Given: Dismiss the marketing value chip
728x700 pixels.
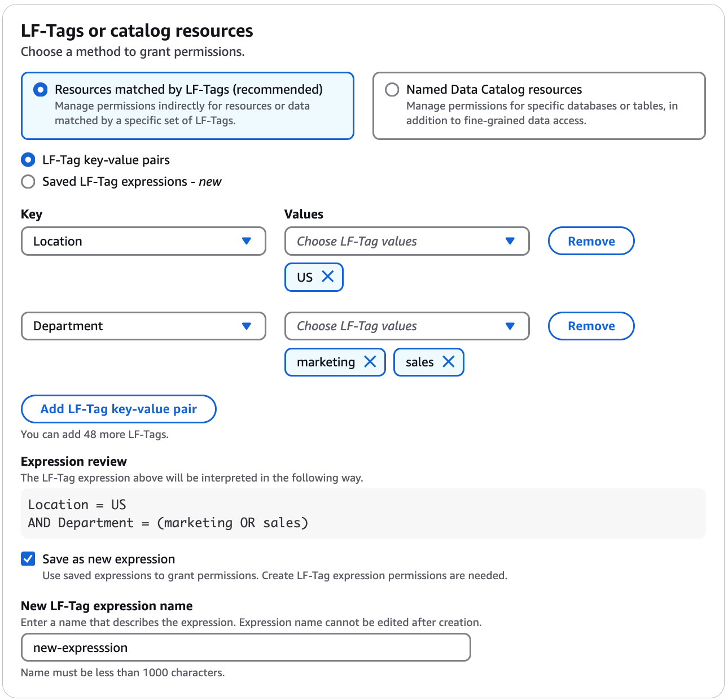Looking at the screenshot, I should [x=371, y=362].
